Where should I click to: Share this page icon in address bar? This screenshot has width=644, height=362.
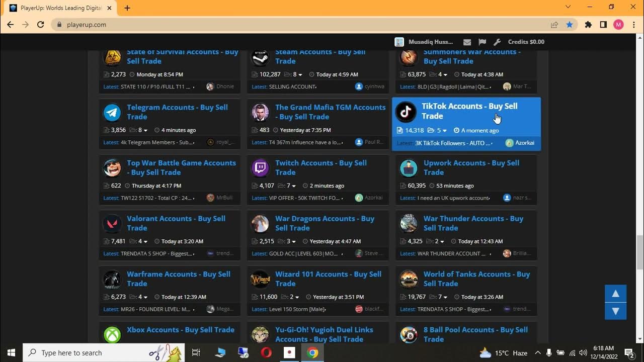pyautogui.click(x=554, y=25)
